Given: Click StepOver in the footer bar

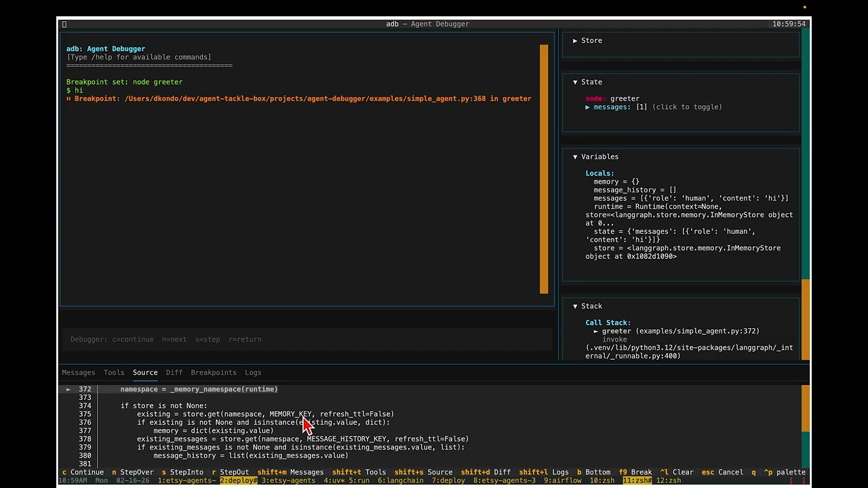Looking at the screenshot, I should (133, 472).
